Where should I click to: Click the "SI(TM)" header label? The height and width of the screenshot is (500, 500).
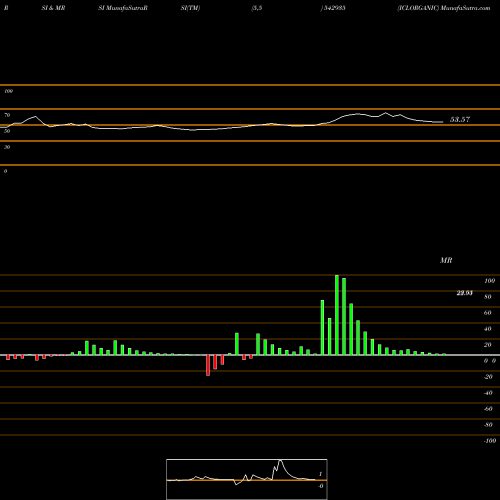(x=190, y=8)
